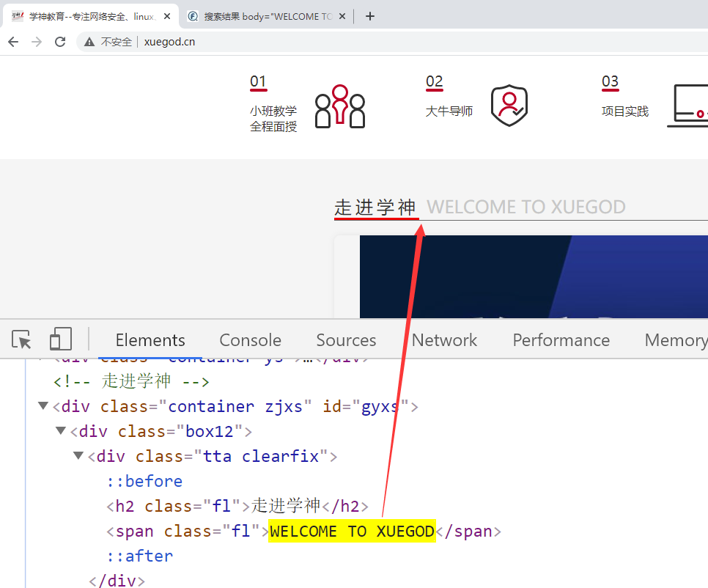Close the 搜索结果 body tab
Image resolution: width=708 pixels, height=588 pixels.
pos(342,16)
